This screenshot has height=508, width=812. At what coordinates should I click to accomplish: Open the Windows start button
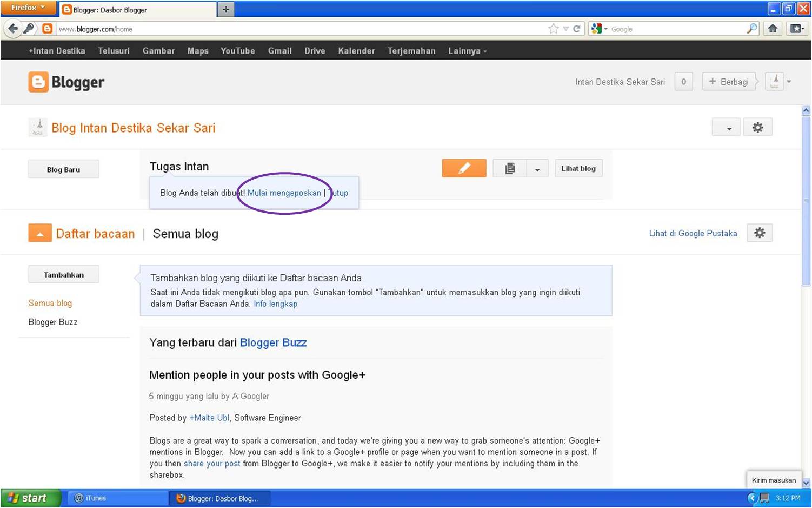click(x=31, y=498)
